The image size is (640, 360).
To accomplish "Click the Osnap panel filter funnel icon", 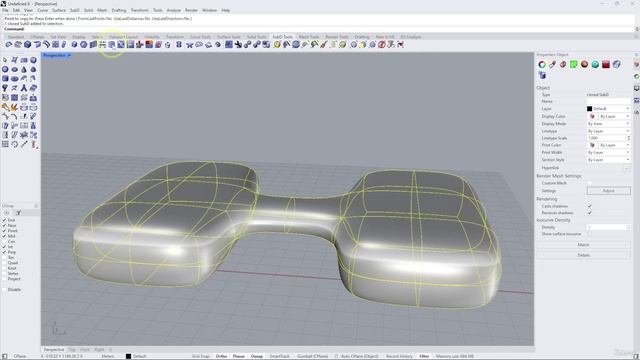I will click(x=18, y=213).
